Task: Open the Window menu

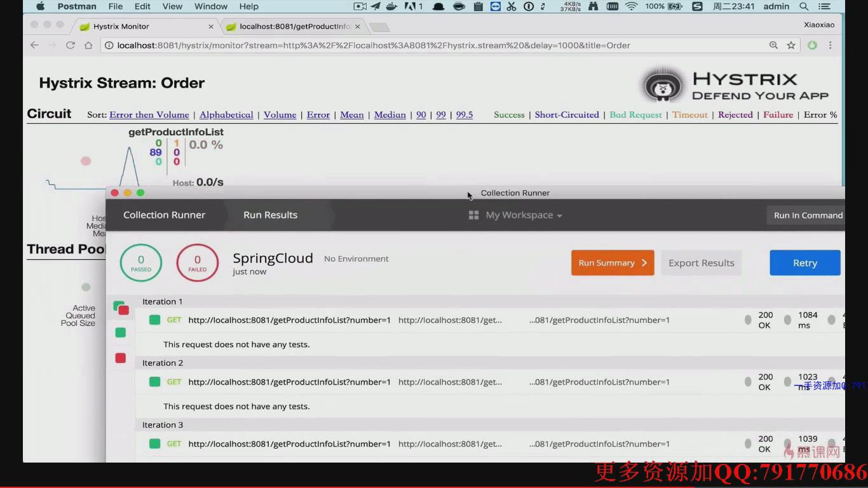Action: click(211, 6)
